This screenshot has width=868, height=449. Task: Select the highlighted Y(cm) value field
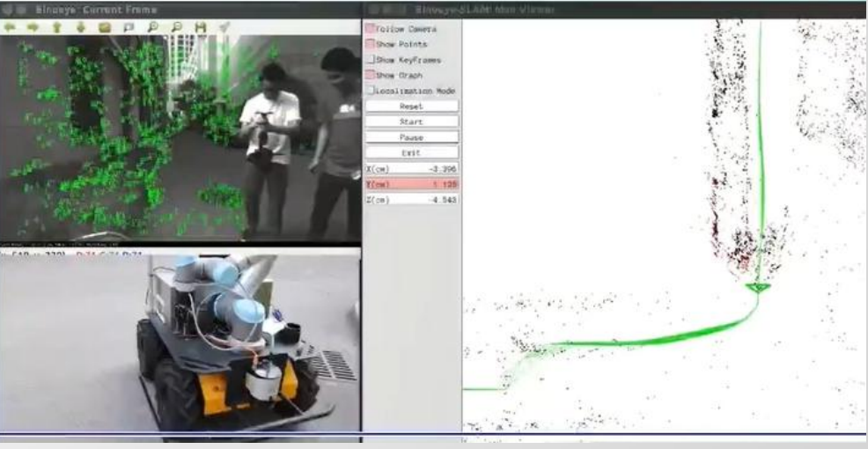412,184
